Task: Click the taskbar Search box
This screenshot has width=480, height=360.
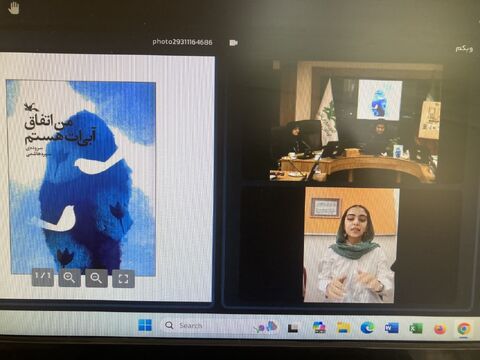Action: (220, 326)
